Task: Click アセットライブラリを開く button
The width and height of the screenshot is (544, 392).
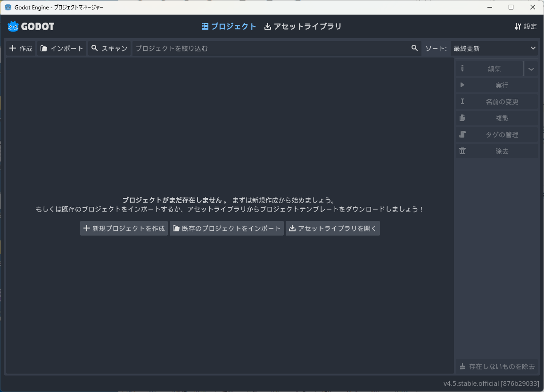Action: click(333, 228)
